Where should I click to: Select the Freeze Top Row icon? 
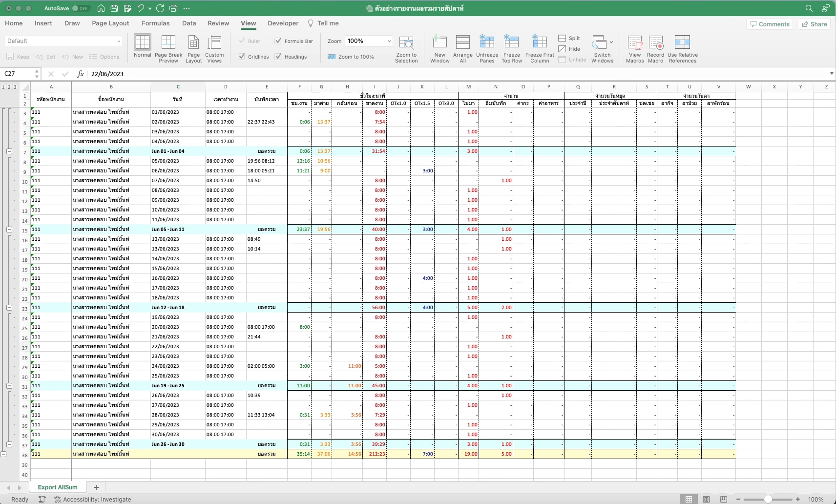(x=511, y=43)
